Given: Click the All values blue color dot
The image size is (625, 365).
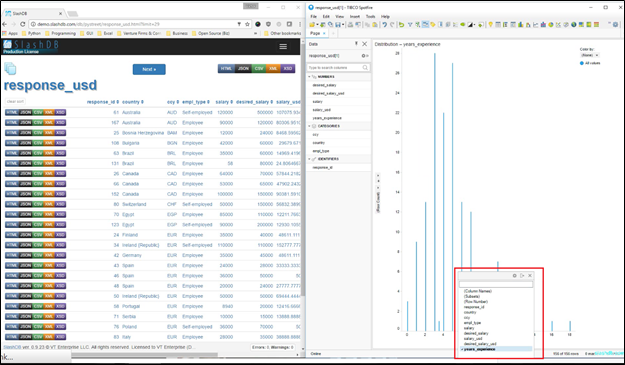Looking at the screenshot, I should [x=582, y=63].
